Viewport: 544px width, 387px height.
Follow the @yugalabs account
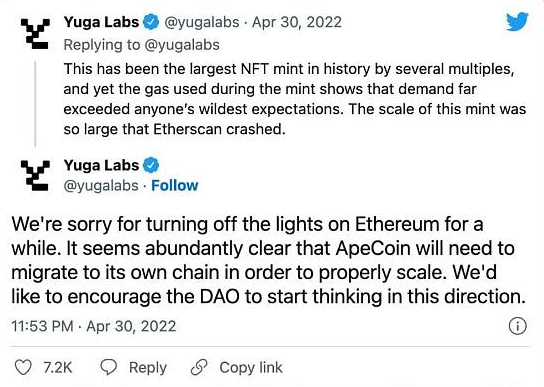tap(175, 186)
